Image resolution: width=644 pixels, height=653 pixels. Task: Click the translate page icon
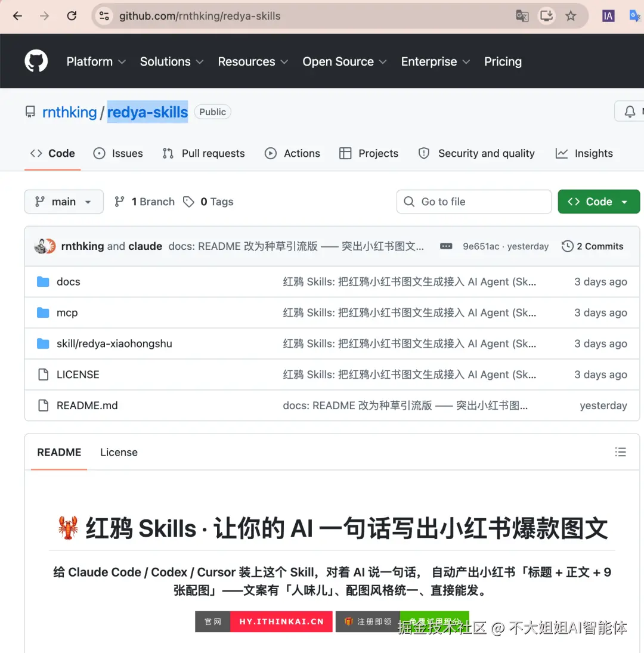coord(522,16)
